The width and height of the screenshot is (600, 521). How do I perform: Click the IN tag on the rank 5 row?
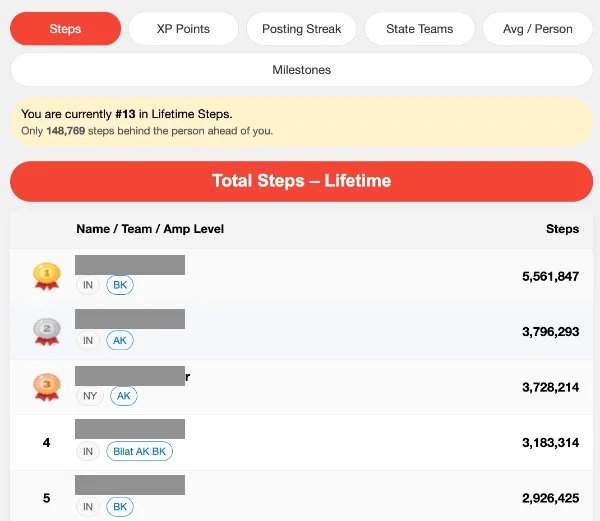[88, 507]
